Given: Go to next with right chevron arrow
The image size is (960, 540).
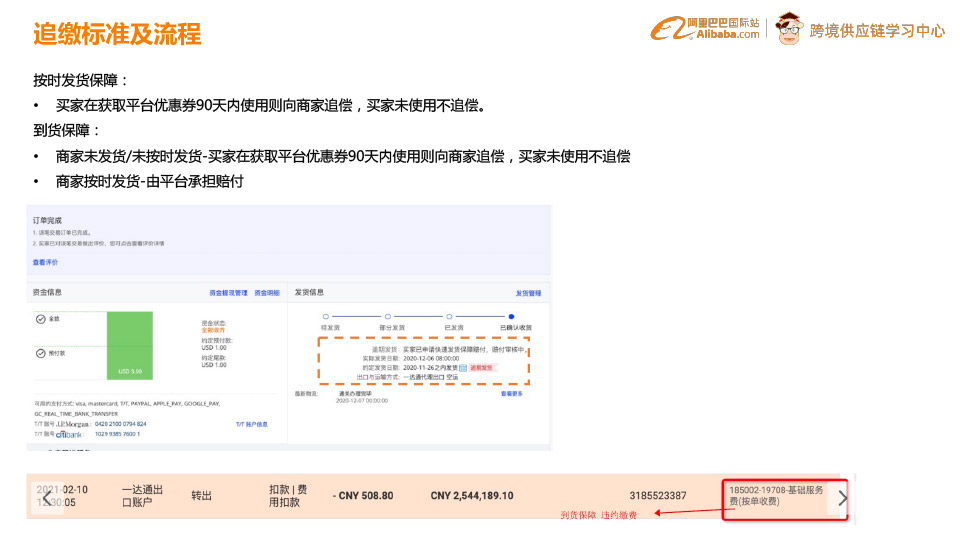Looking at the screenshot, I should (x=842, y=497).
